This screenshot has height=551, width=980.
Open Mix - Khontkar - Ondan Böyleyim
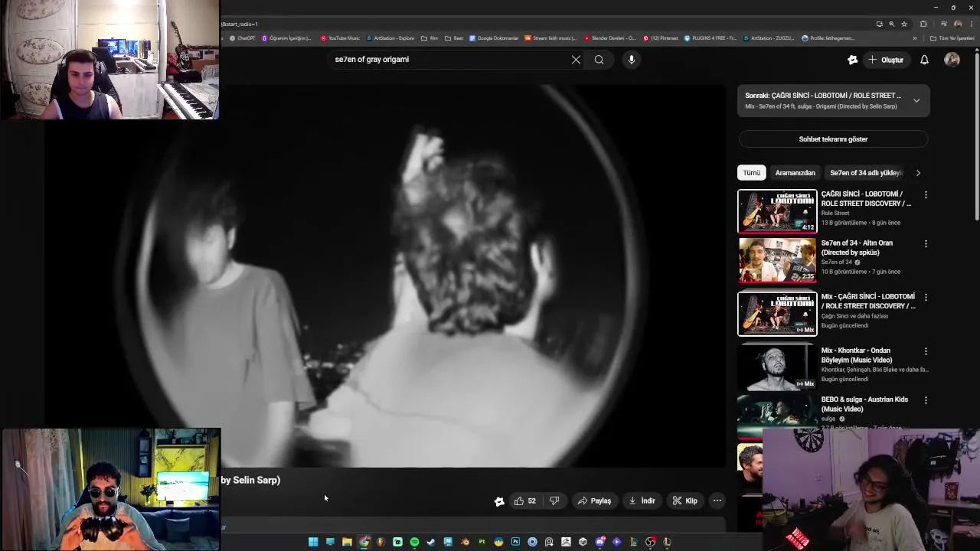pos(857,355)
